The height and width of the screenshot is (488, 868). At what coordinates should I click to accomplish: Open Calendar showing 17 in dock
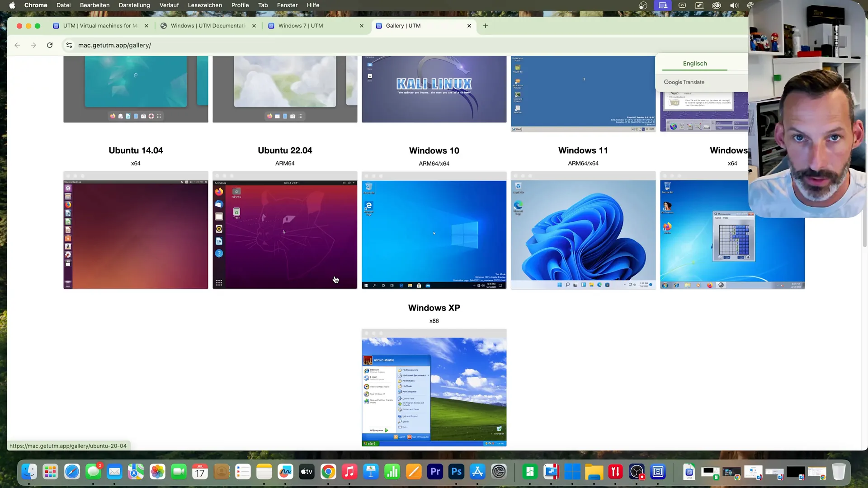pos(200,472)
